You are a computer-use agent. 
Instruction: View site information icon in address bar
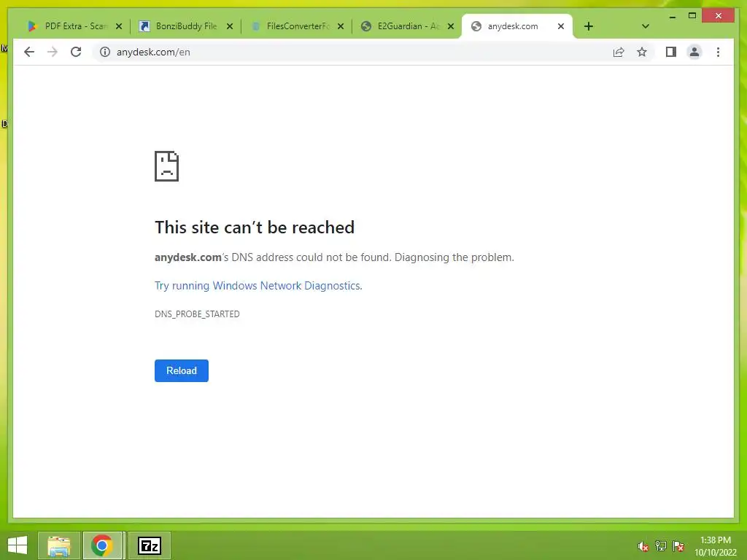coord(105,52)
